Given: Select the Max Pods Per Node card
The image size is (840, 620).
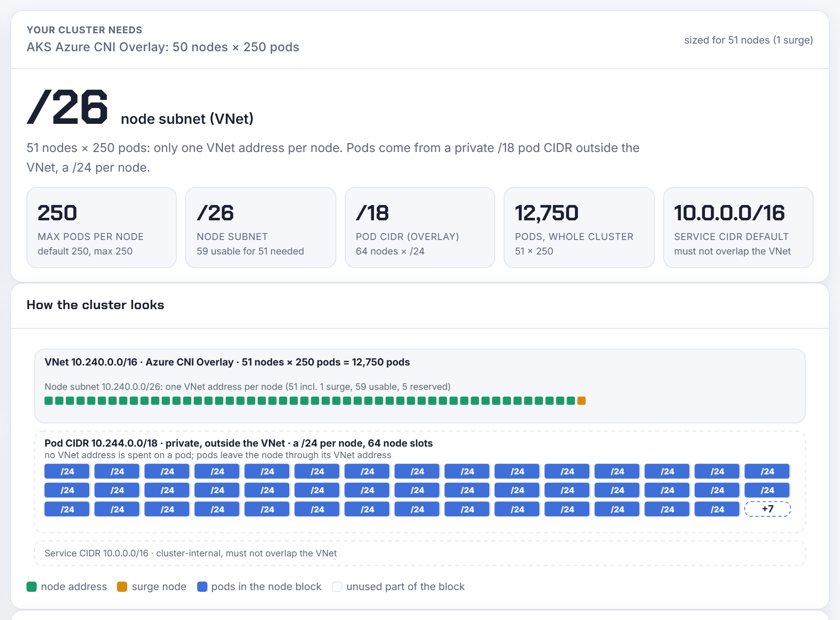Looking at the screenshot, I should pyautogui.click(x=102, y=228).
